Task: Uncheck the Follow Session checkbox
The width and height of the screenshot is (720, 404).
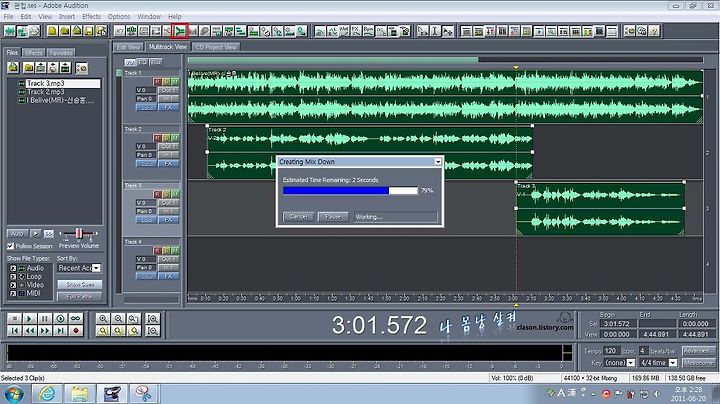Action: click(11, 246)
